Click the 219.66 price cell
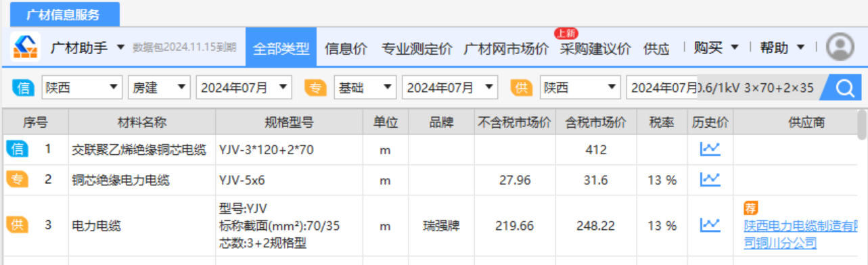 click(x=515, y=226)
